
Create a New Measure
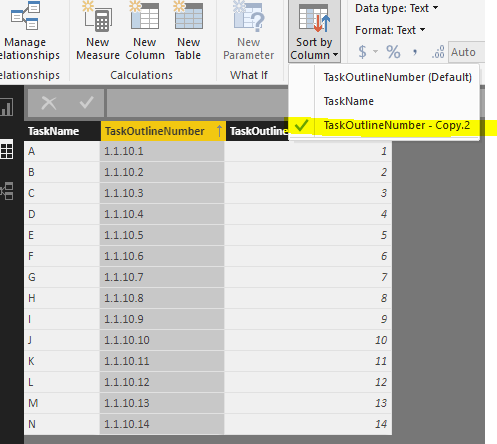click(x=98, y=32)
